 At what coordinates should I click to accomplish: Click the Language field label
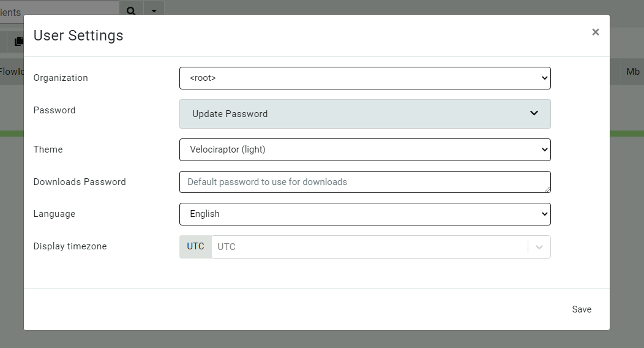(54, 214)
